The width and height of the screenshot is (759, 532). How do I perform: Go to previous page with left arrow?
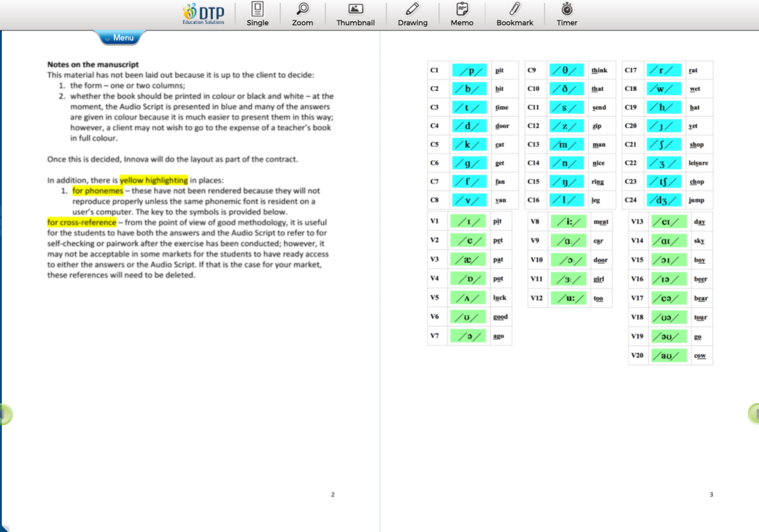(5, 414)
